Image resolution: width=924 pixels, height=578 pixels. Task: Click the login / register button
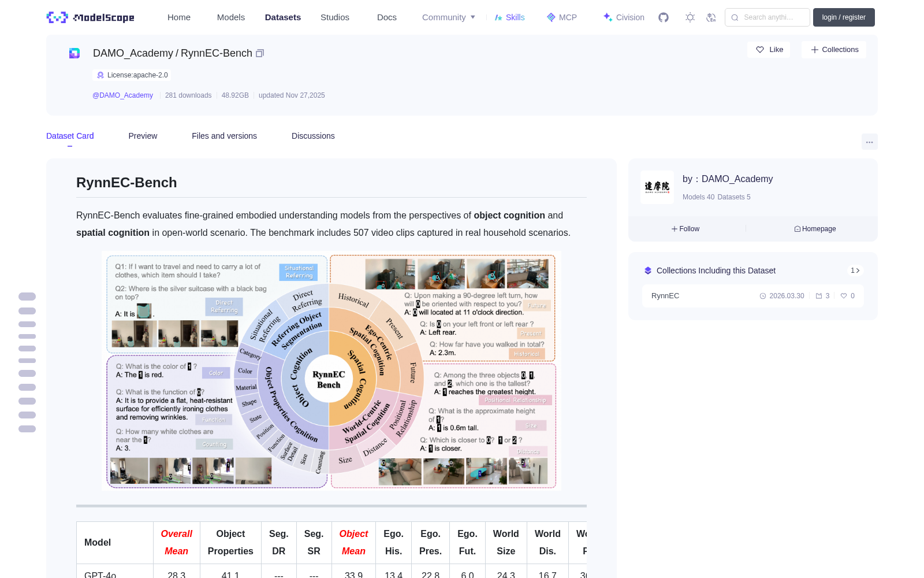click(844, 17)
